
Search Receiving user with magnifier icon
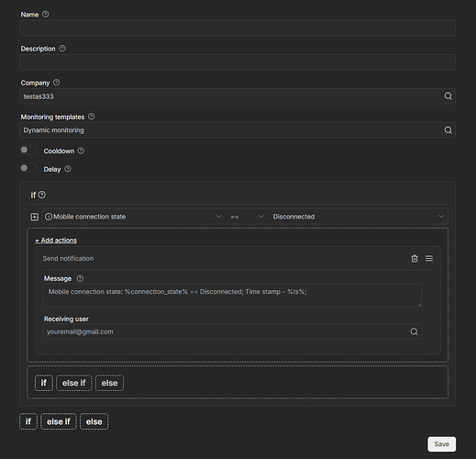click(x=414, y=331)
